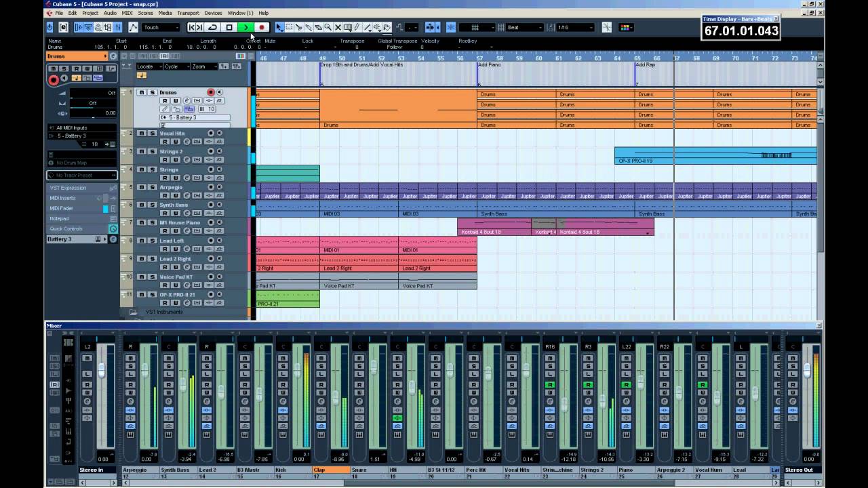This screenshot has width=868, height=488.
Task: Select the Split scissors tool
Action: 299,27
